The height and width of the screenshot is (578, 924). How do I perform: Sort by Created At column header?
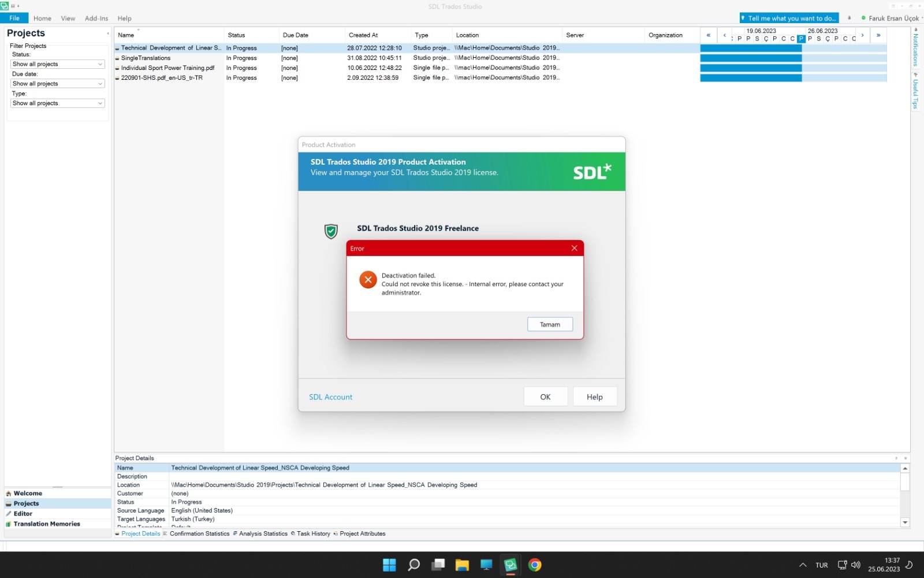click(378, 35)
